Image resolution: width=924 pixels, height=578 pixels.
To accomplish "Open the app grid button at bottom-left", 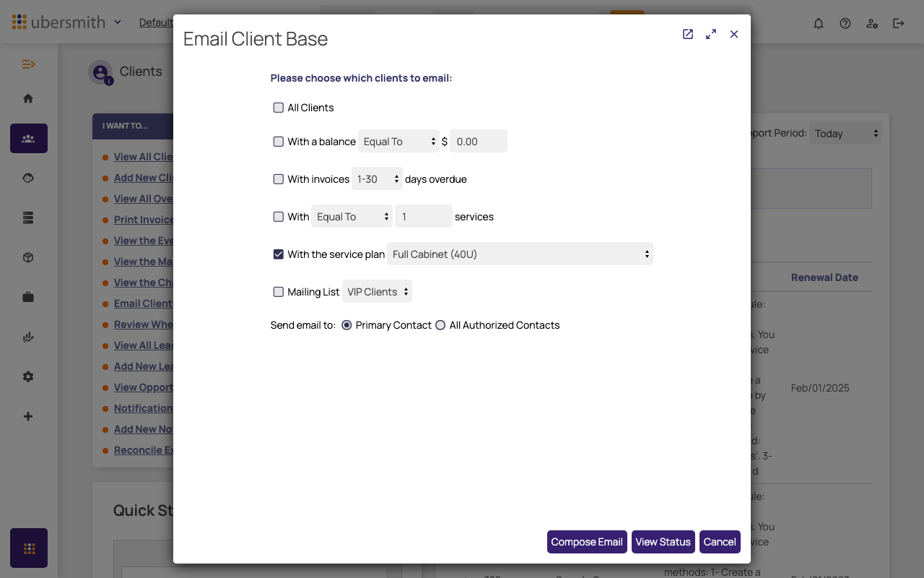I will point(29,548).
